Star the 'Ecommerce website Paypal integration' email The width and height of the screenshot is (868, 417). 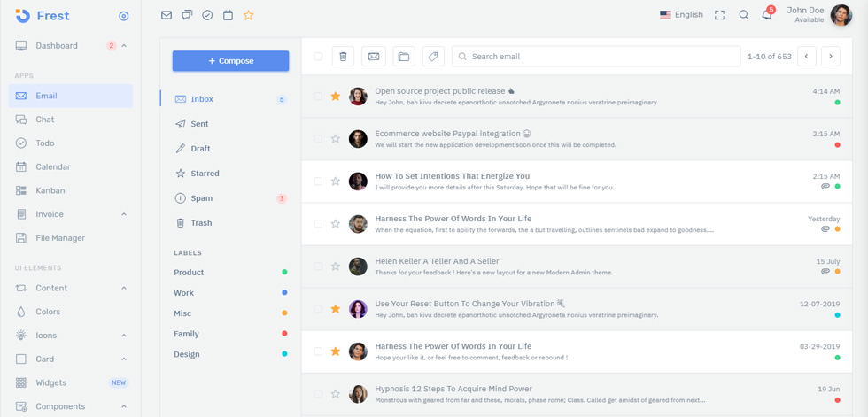pyautogui.click(x=335, y=139)
